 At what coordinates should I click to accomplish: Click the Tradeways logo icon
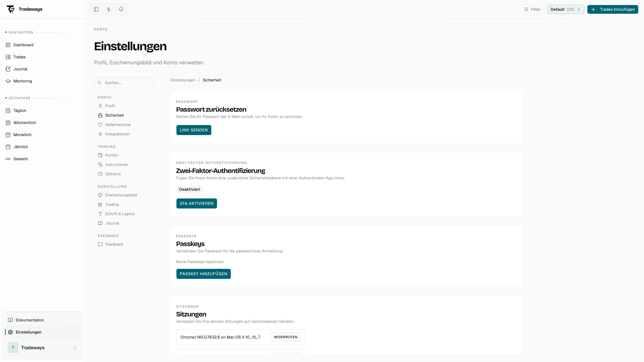pos(11,9)
